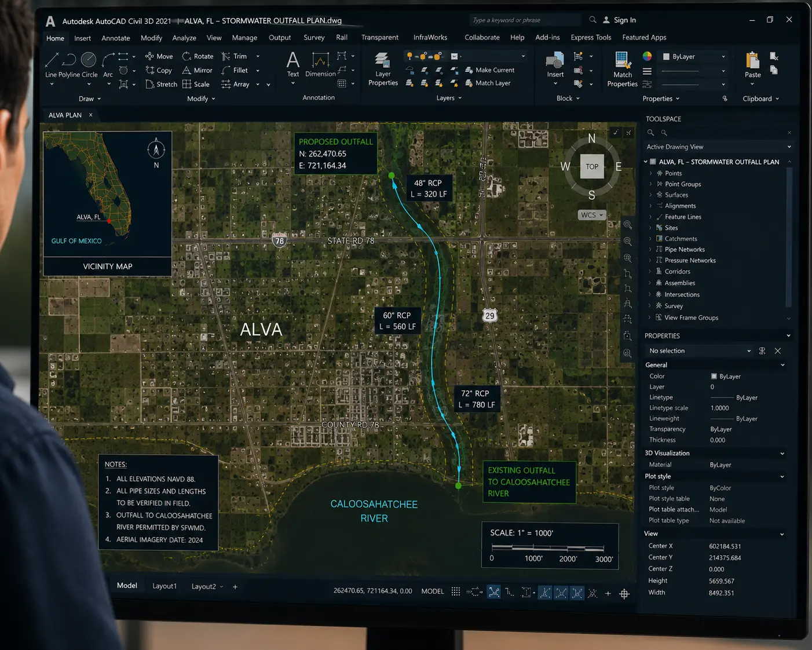Open Layer Properties manager icon
The width and height of the screenshot is (812, 650).
[382, 60]
